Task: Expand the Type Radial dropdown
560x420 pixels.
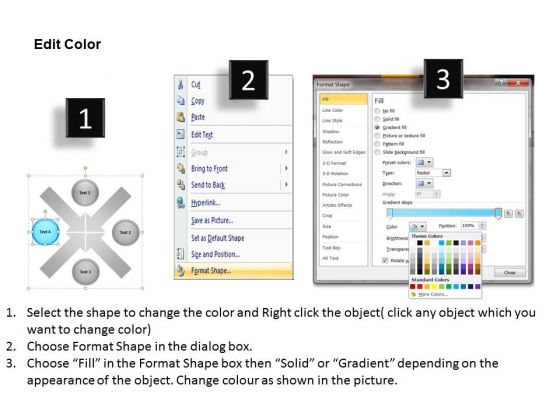Action: tap(433, 173)
